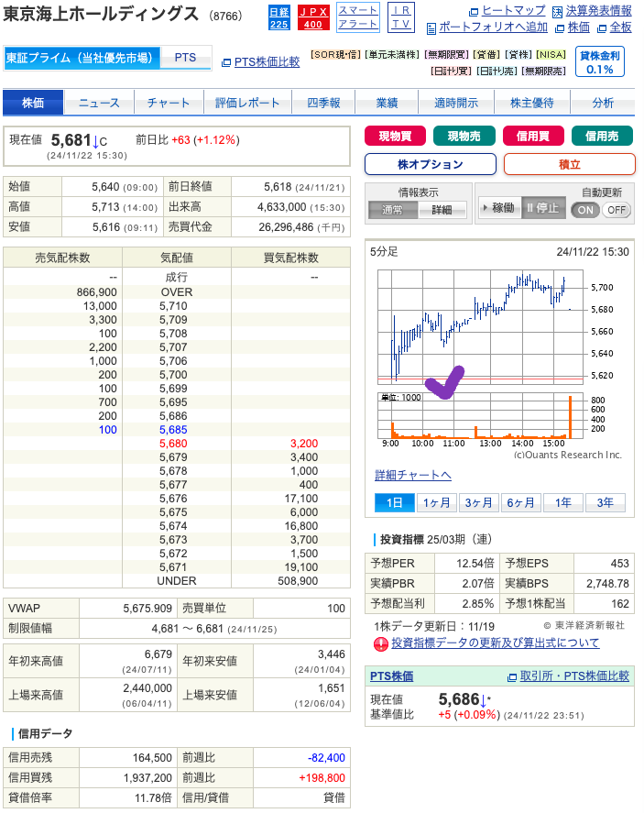Select the 1ヶ月 chart range
644x813 pixels.
[436, 502]
